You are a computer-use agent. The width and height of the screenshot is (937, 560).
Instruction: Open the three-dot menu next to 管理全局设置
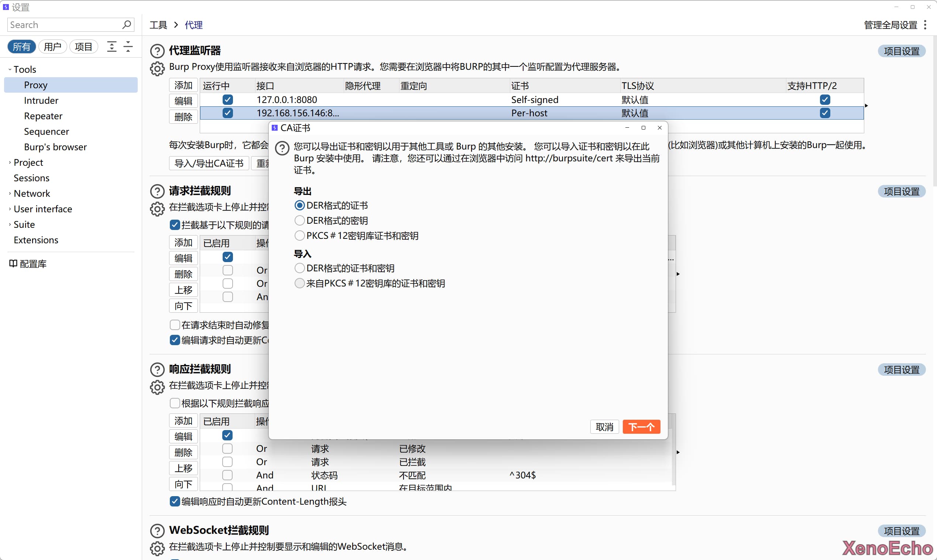pos(925,25)
